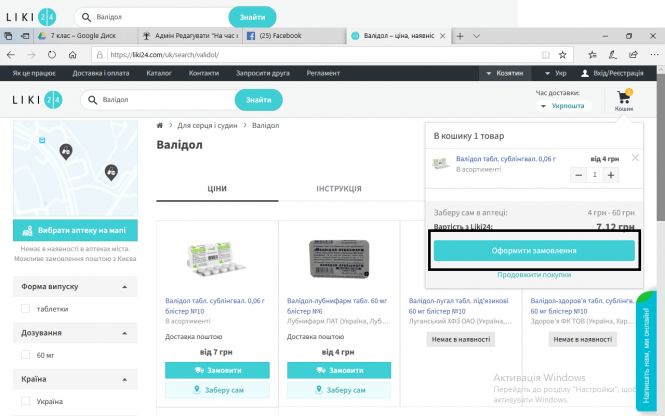Image resolution: width=665 pixels, height=416 pixels.
Task: Switch to the ІНСТРУКЦІЯ tab
Action: [x=338, y=188]
